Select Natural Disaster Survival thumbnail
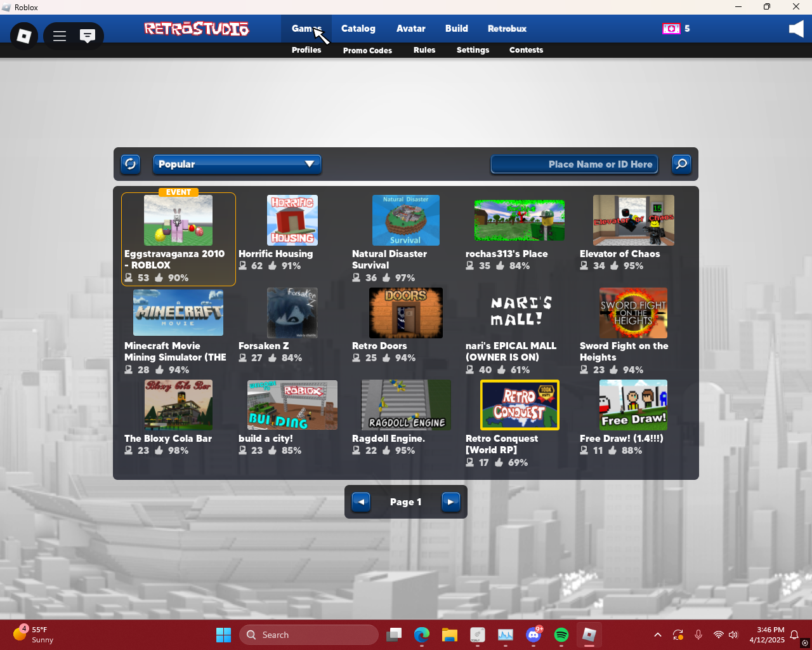The image size is (812, 650). click(406, 220)
